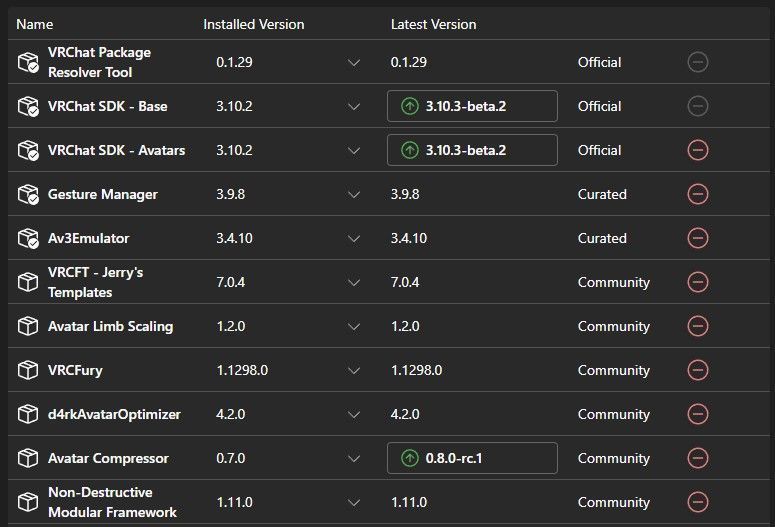Upgrade VRChat SDK - Avatars to 3.10.3-beta.2
Viewport: 775px width, 527px height.
(472, 150)
